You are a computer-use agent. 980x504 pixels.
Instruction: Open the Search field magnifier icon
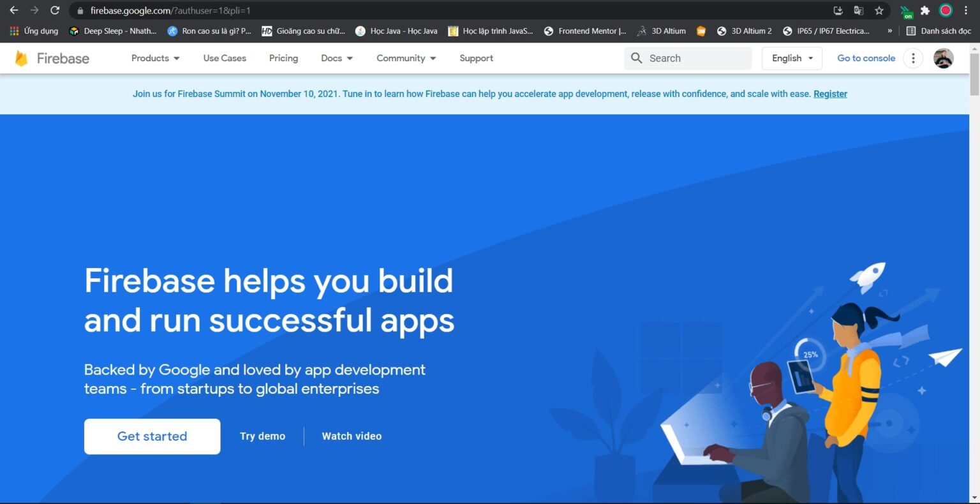[x=636, y=58]
